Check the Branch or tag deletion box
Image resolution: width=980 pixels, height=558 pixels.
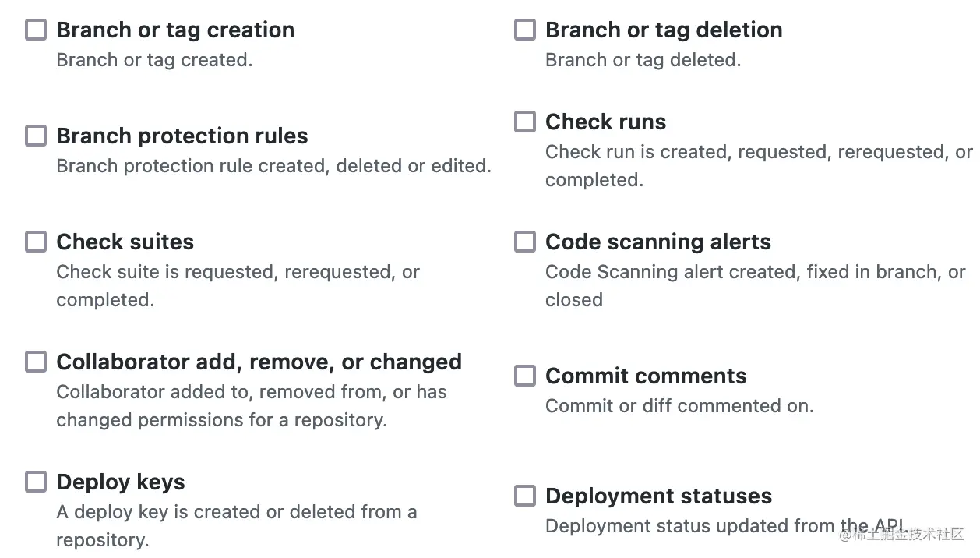point(525,30)
